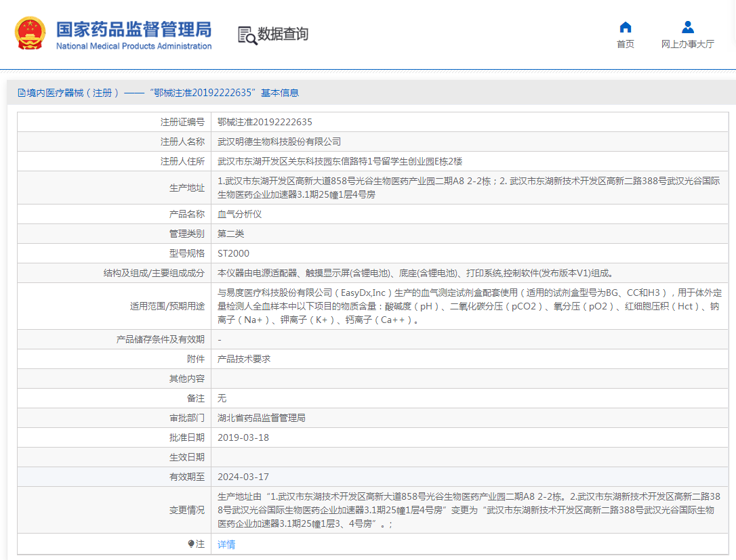Select expiry date 2024-03-17

point(243,477)
